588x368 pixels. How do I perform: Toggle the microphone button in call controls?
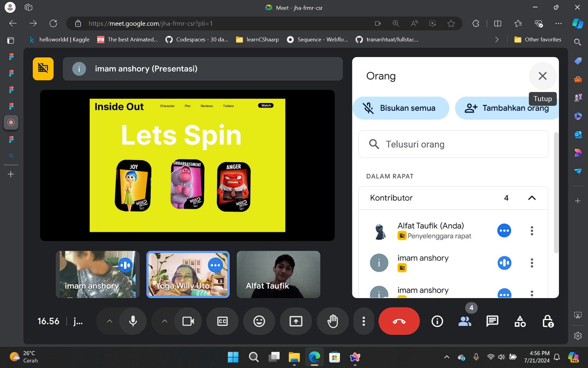(x=133, y=321)
